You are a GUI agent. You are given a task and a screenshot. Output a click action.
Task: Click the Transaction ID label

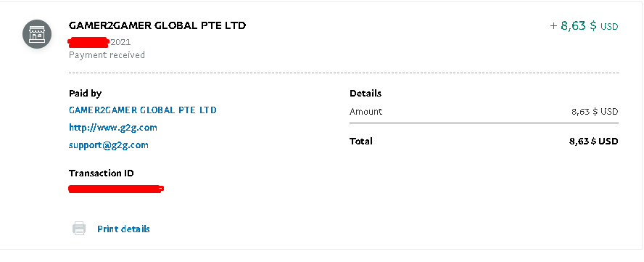pos(101,173)
